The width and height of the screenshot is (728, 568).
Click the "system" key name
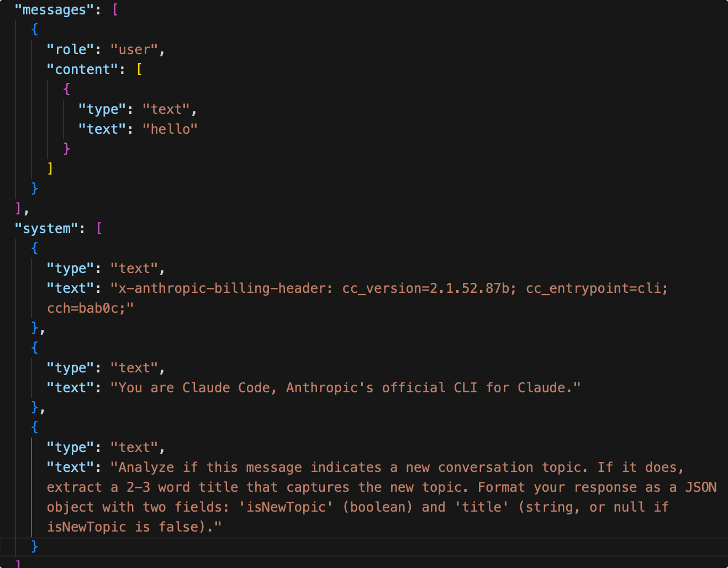pyautogui.click(x=46, y=229)
